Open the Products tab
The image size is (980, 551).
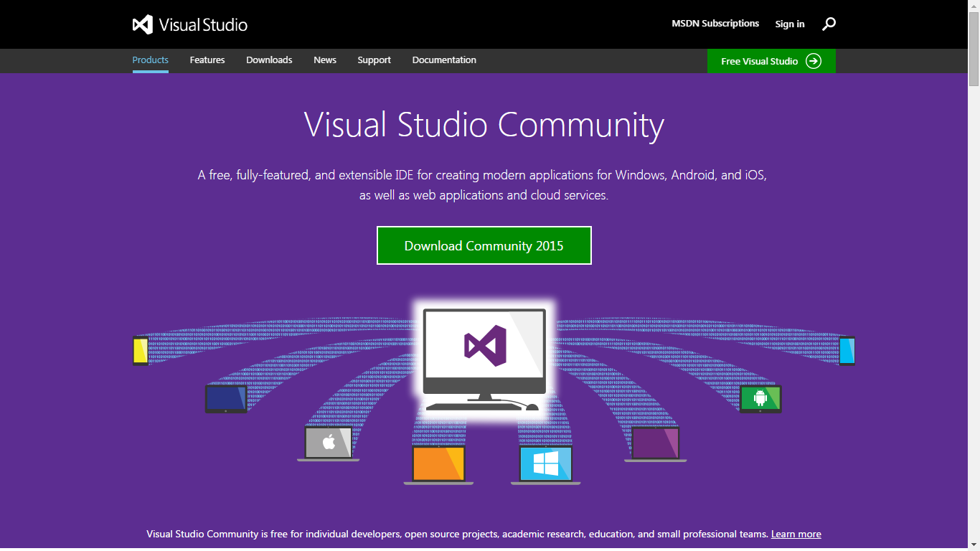(x=151, y=60)
